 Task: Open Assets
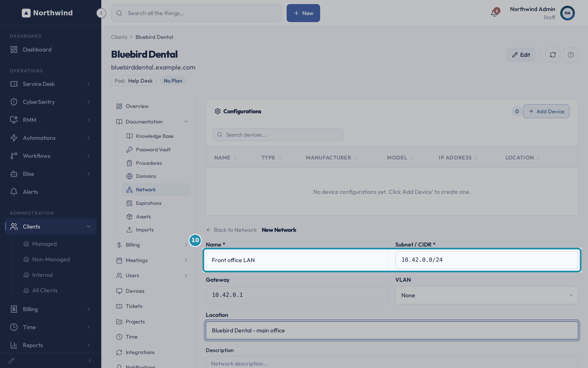click(156, 217)
